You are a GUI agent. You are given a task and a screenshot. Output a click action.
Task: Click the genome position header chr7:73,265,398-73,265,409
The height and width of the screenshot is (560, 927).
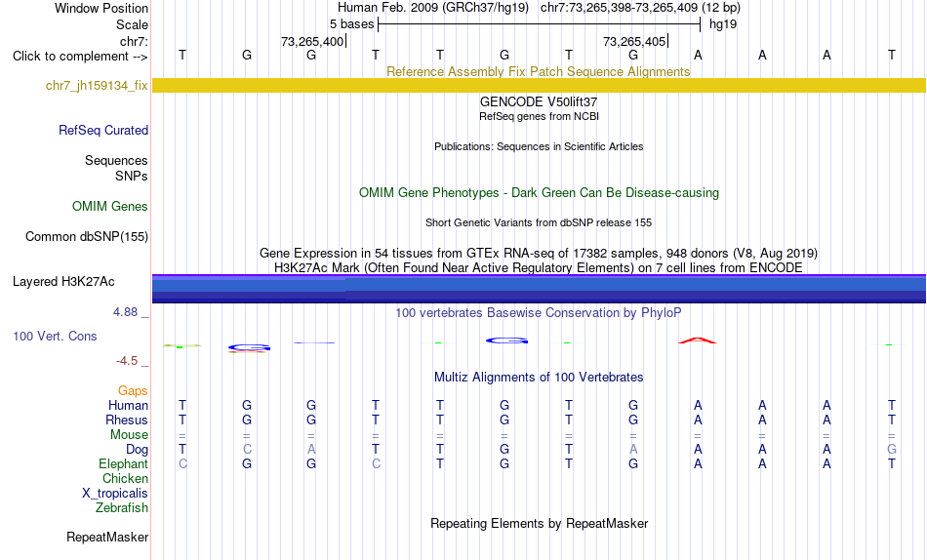point(640,8)
